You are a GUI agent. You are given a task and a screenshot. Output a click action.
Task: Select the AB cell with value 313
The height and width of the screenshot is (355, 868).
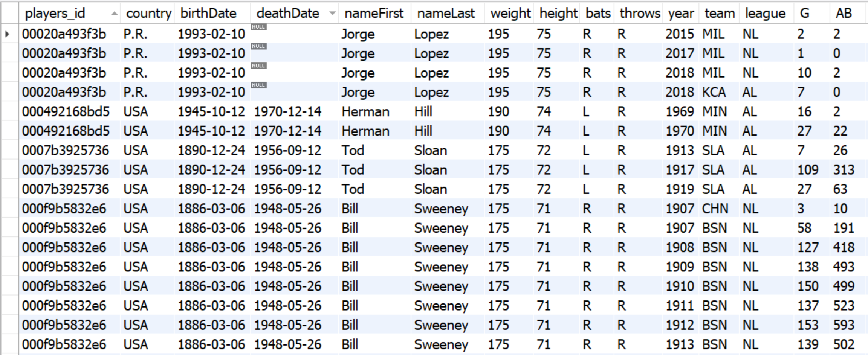click(844, 170)
